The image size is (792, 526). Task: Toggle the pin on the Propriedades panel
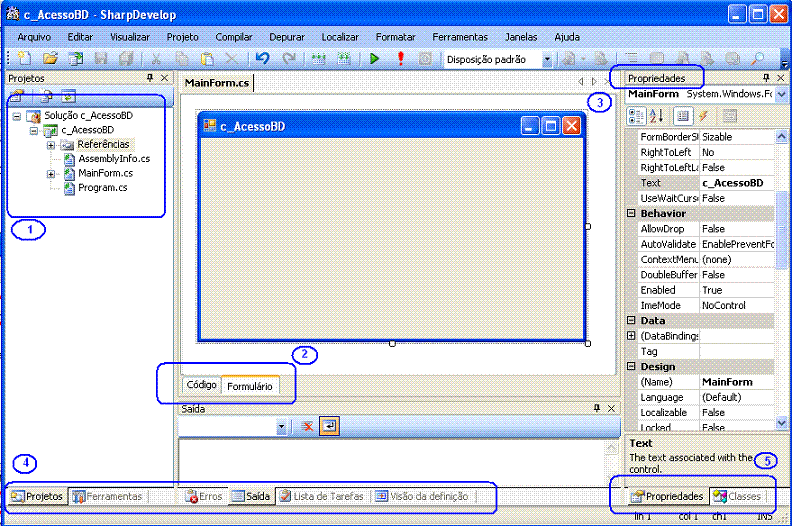click(766, 78)
